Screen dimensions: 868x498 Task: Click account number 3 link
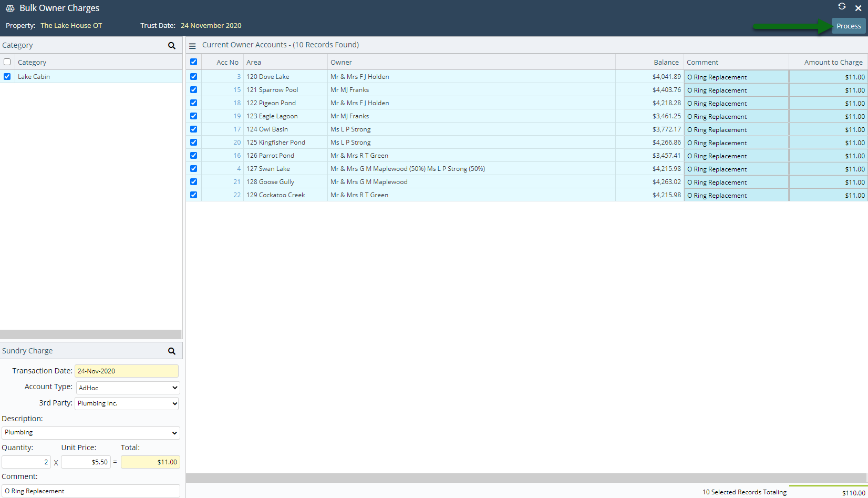[x=239, y=77]
